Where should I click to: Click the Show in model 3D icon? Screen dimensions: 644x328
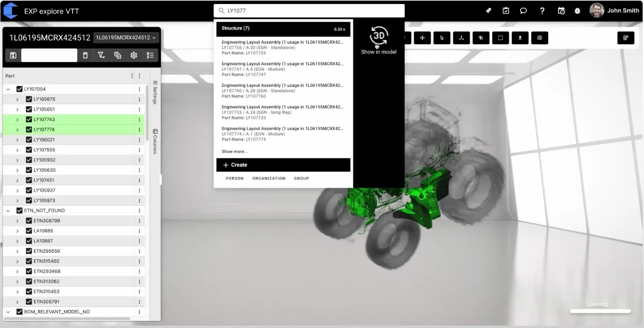[x=378, y=36]
